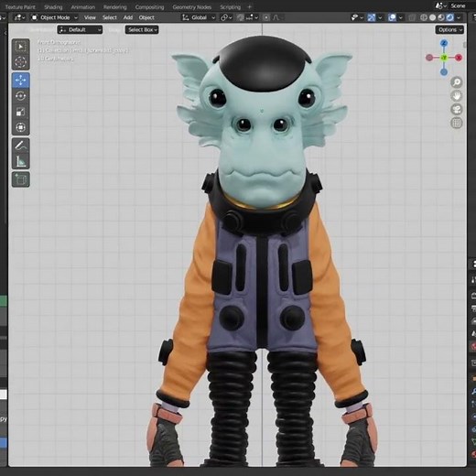Select the Scale tool
The width and height of the screenshot is (476, 476).
click(x=20, y=112)
